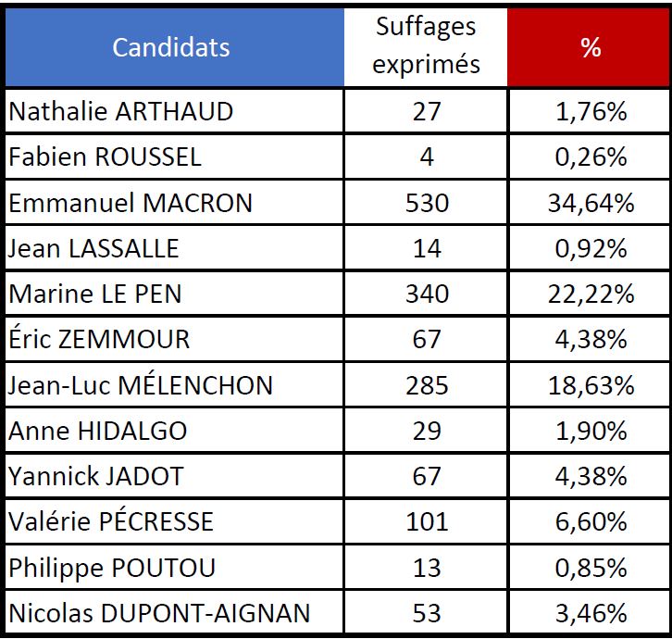
Task: Click Macron's 530 votes cell
Action: [x=427, y=203]
